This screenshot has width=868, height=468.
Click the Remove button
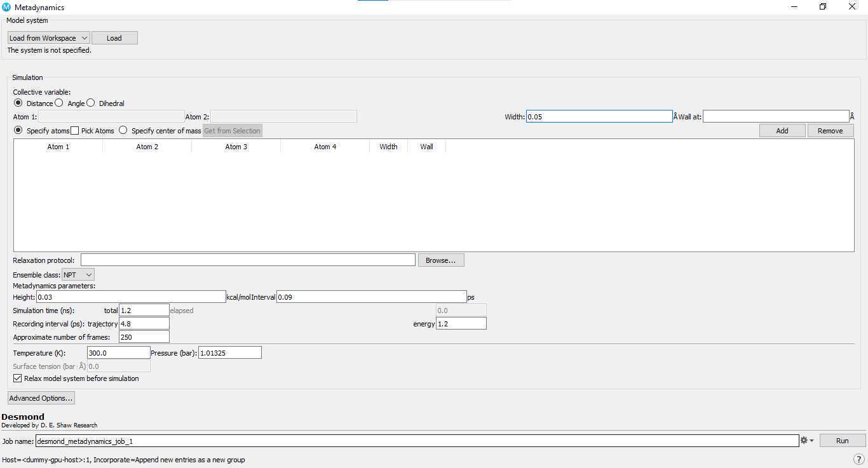tap(831, 131)
